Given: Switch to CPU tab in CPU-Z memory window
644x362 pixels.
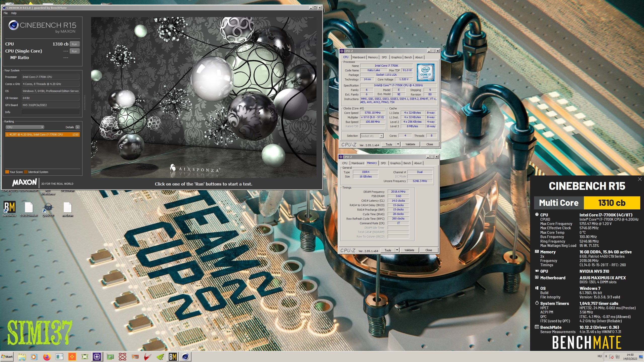Looking at the screenshot, I should (345, 163).
